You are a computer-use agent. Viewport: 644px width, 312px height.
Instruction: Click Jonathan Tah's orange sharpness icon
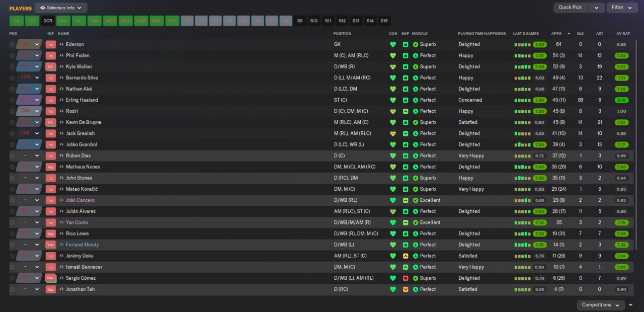click(x=406, y=289)
